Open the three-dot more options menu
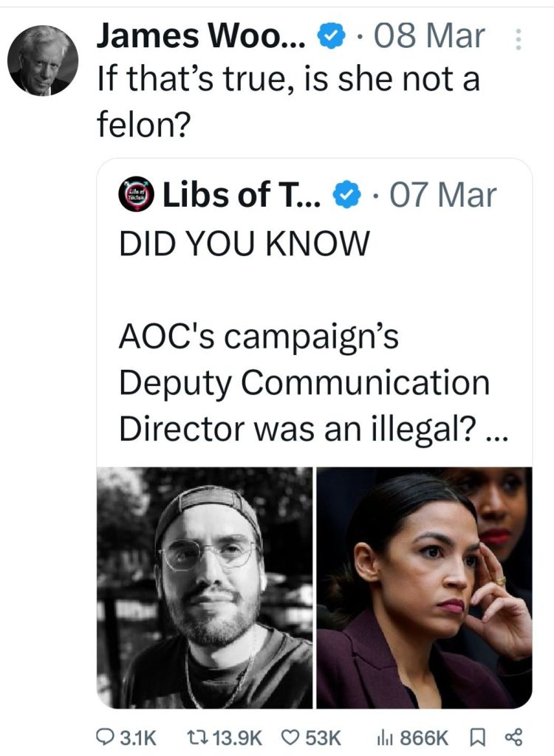554x756 pixels. tap(518, 38)
